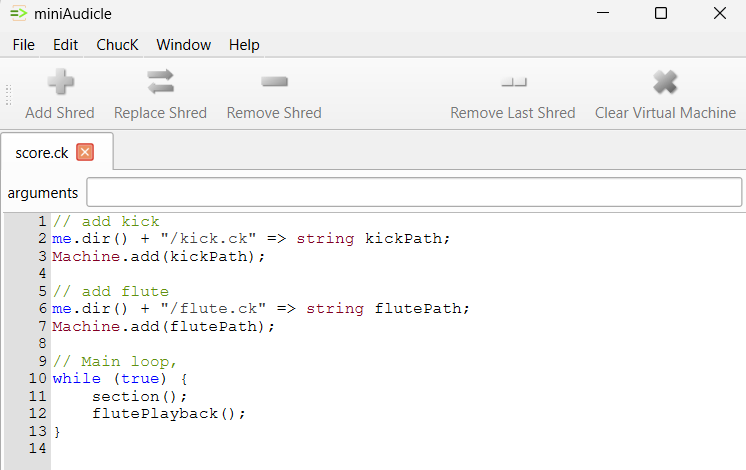Open the Window menu
Image resolution: width=746 pixels, height=470 pixels.
click(x=184, y=45)
